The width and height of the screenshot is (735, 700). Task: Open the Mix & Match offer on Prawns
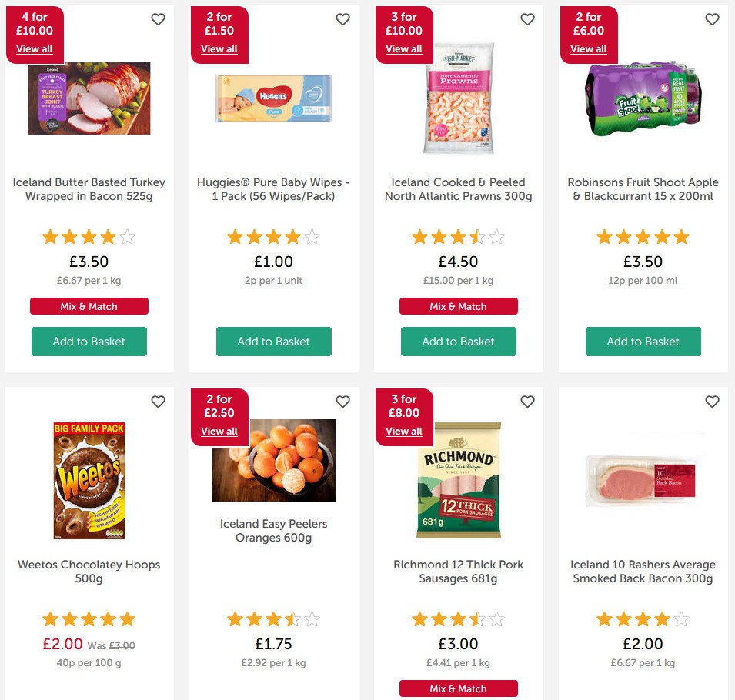(x=459, y=305)
